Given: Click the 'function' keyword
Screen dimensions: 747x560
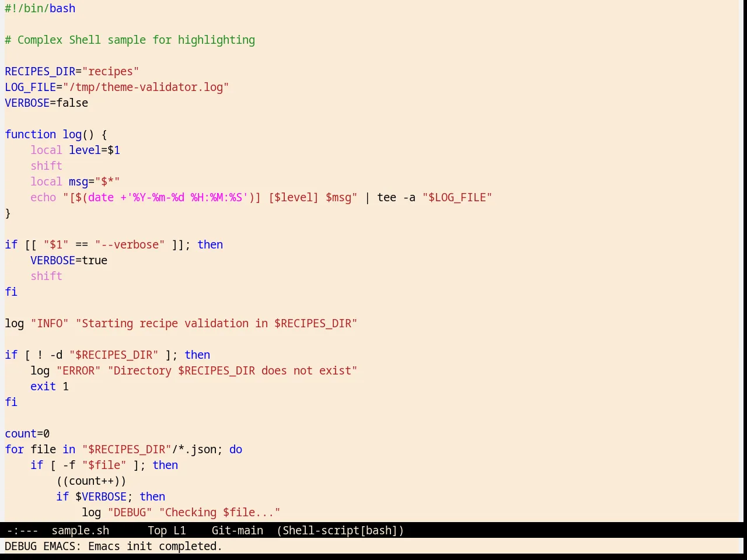Looking at the screenshot, I should 30,135.
